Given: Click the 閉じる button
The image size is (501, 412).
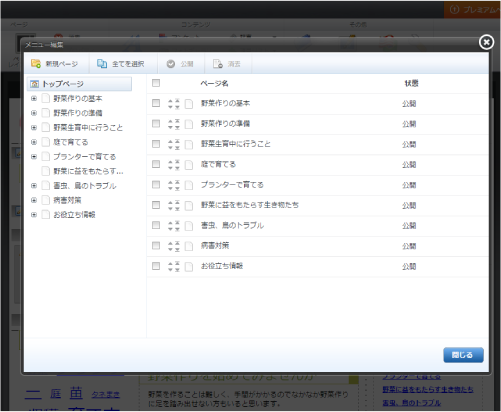Looking at the screenshot, I should 463,355.
